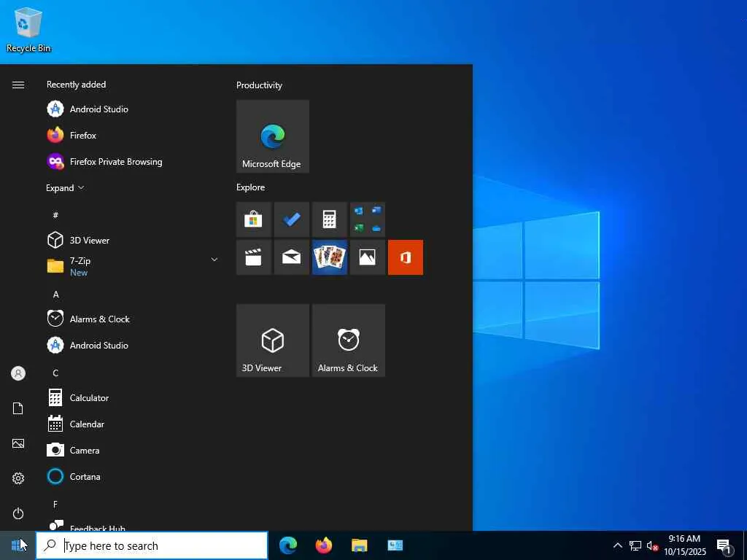Viewport: 747px width, 560px height.
Task: Open Documents from the Start sidebar
Action: (x=18, y=408)
